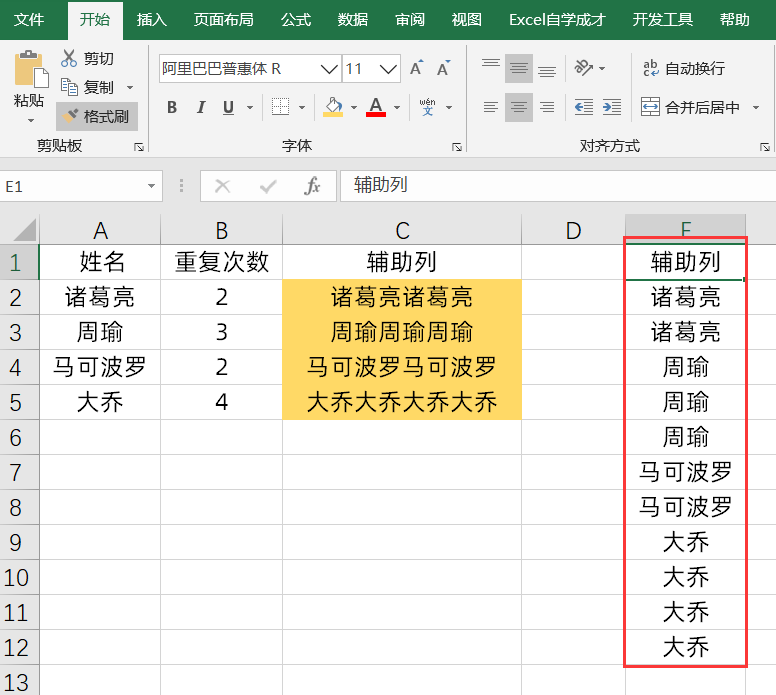The image size is (776, 695).
Task: Select cell B5 with value 4
Action: (x=221, y=402)
